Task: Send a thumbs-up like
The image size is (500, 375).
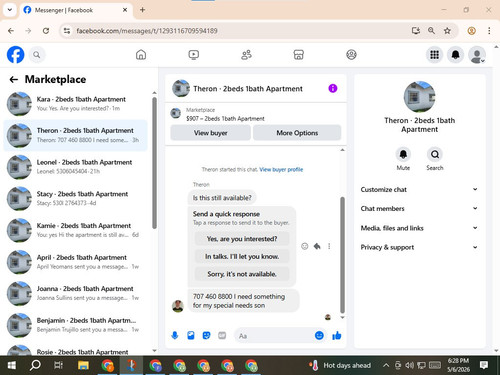Action: tap(337, 336)
